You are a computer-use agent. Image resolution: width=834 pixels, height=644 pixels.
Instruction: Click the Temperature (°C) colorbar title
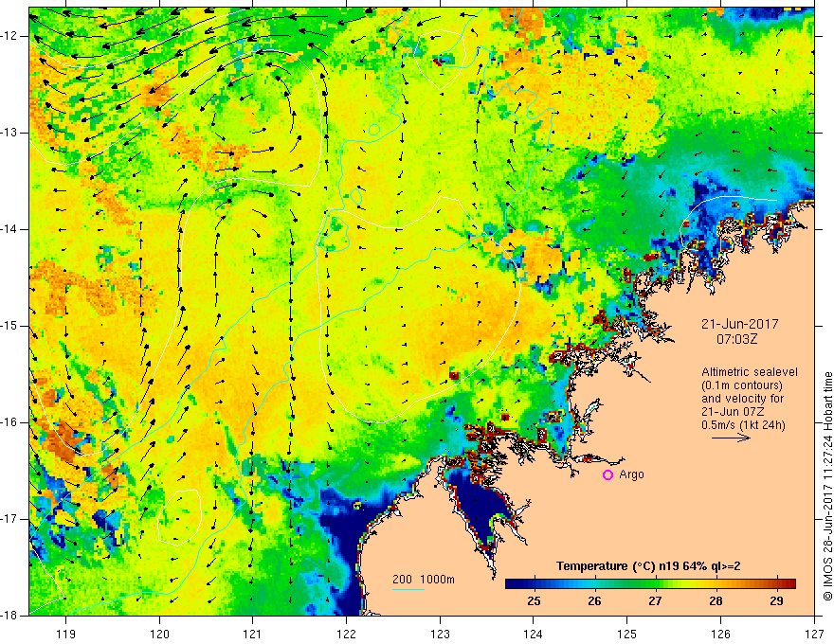(x=648, y=566)
